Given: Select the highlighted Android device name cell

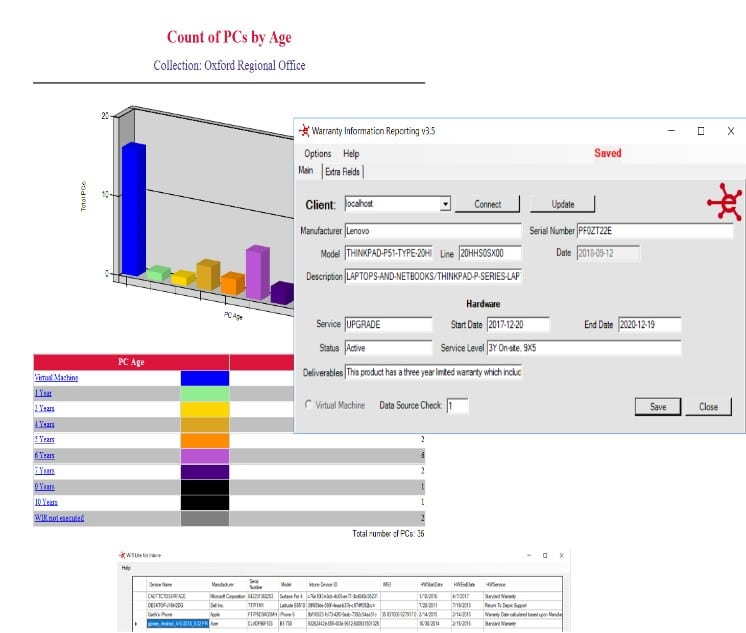Looking at the screenshot, I should point(178,623).
